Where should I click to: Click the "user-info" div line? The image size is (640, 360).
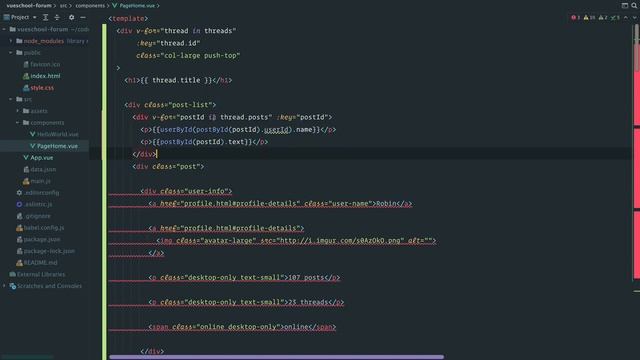[186, 191]
